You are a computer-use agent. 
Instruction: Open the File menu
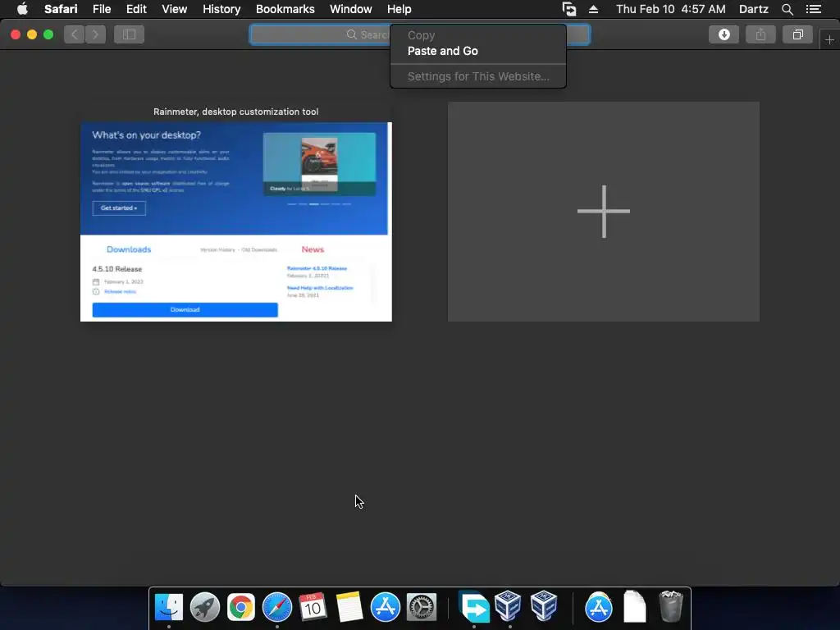click(x=102, y=9)
